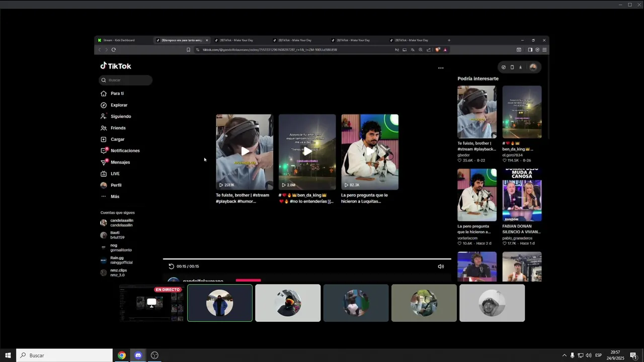Click the zoom magnifier icon in address bar
The width and height of the screenshot is (644, 362).
421,50
